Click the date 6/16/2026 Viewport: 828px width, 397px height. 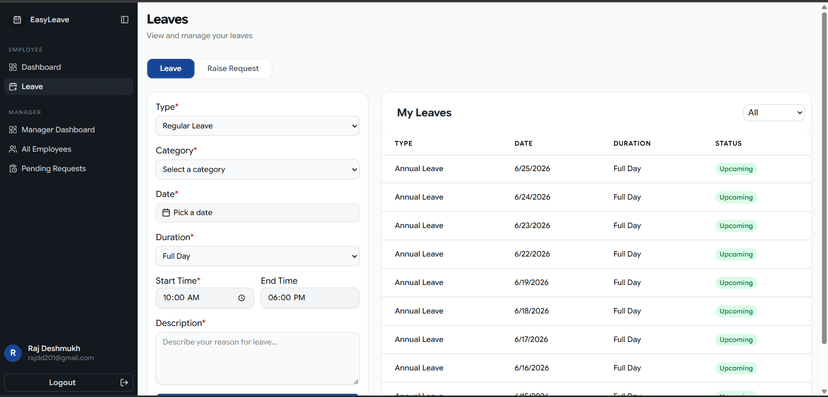coord(532,368)
